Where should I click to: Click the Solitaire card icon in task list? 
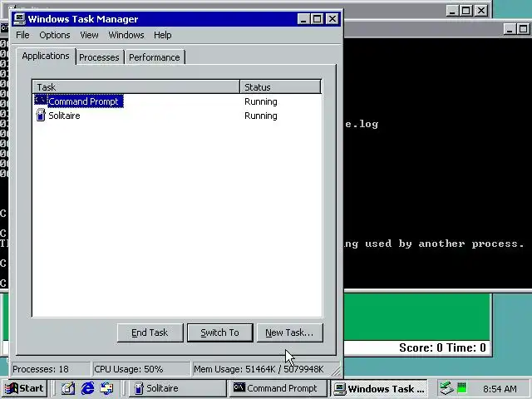41,115
